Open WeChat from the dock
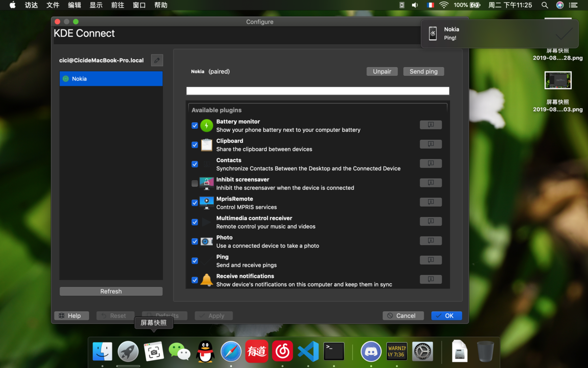Screen dimensions: 588x368 pyautogui.click(x=179, y=351)
